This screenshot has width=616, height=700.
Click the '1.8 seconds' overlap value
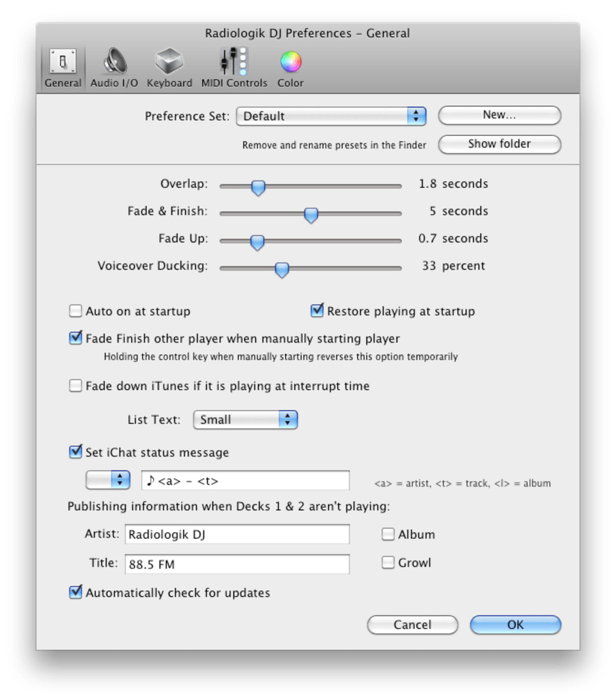click(453, 184)
